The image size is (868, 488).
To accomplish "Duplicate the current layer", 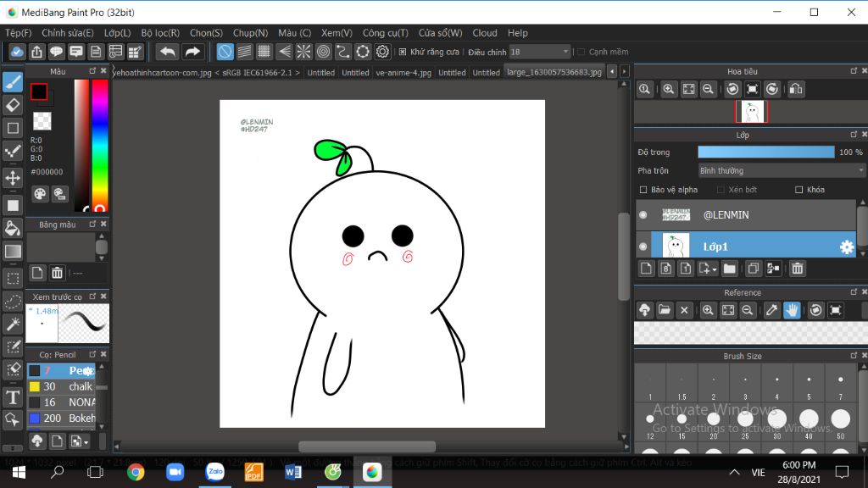I will (x=753, y=269).
